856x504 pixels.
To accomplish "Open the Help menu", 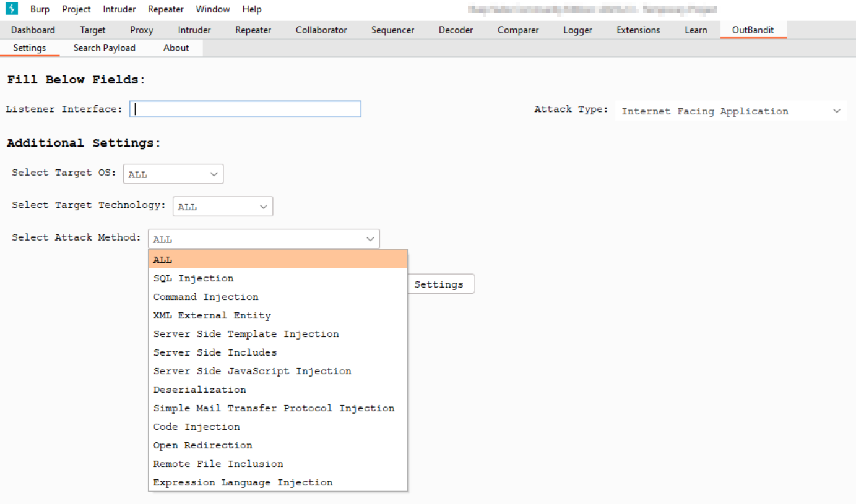I will (x=252, y=9).
